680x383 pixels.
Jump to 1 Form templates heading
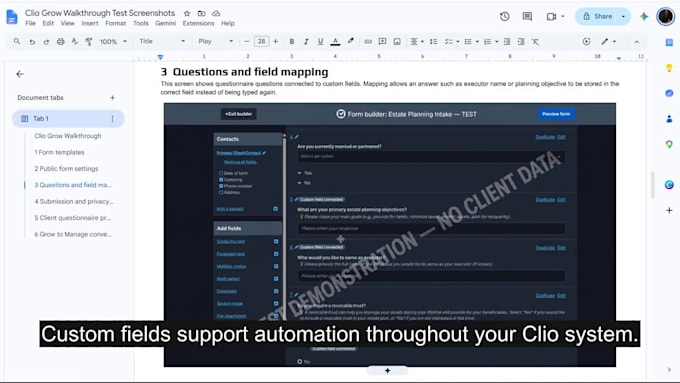tap(59, 152)
